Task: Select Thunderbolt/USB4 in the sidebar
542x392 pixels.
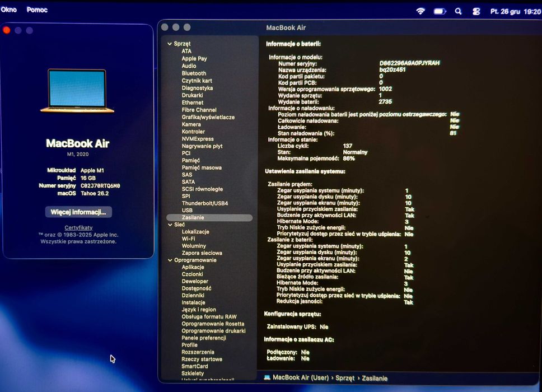Action: [x=204, y=203]
